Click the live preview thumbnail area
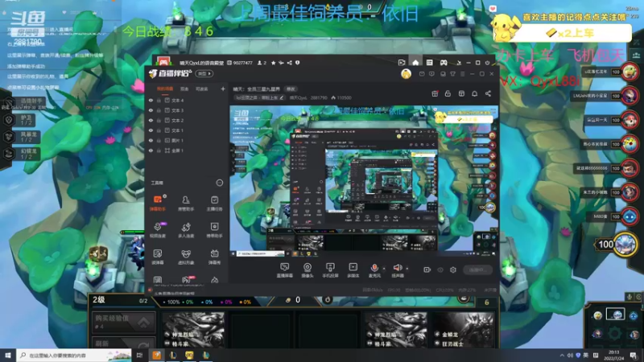Viewport: 644px width, 362px height. 364,181
